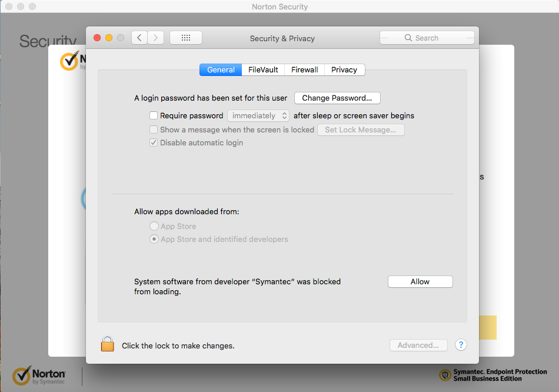Click the magnifying glass search icon
This screenshot has height=392, width=559.
coord(408,38)
